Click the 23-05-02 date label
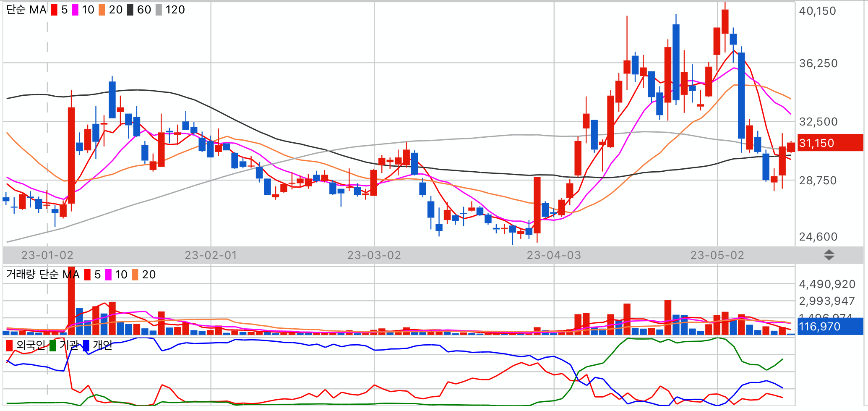Image resolution: width=868 pixels, height=411 pixels. 717,255
